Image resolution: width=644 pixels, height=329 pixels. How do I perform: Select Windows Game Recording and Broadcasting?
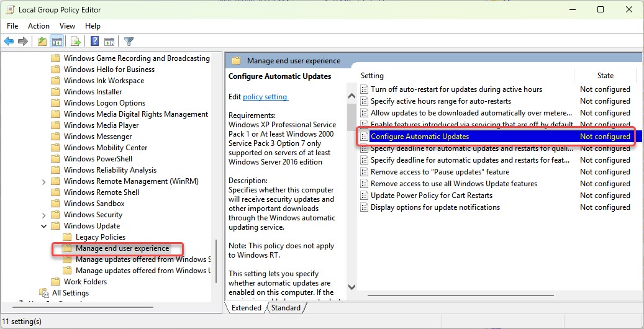(137, 58)
